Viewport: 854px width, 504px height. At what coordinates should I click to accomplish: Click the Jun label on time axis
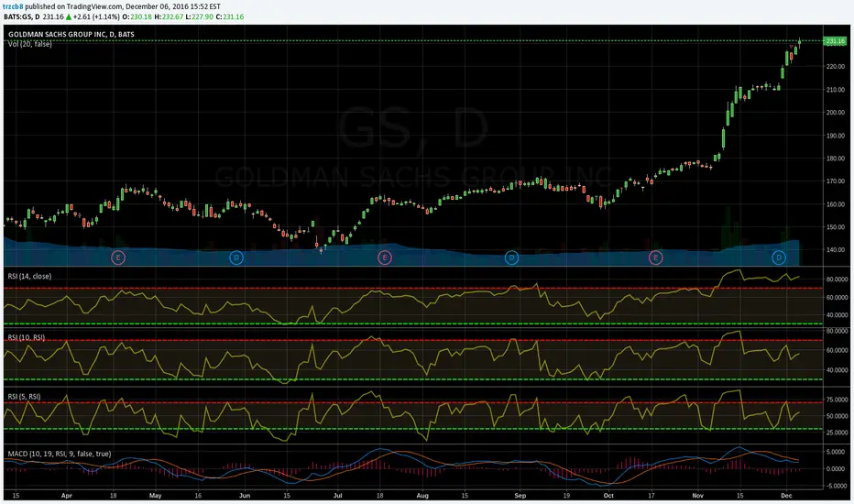(x=245, y=496)
